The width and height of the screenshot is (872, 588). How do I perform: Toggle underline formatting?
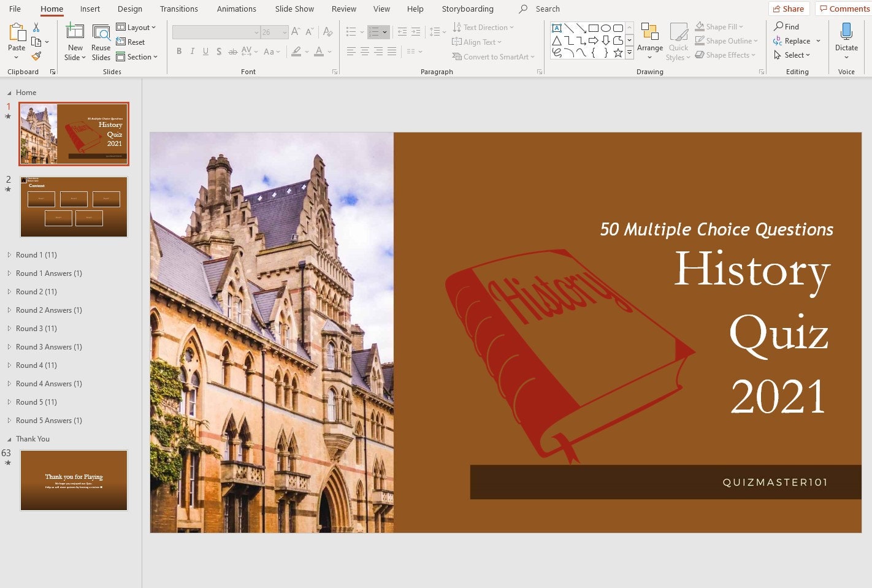click(x=205, y=52)
